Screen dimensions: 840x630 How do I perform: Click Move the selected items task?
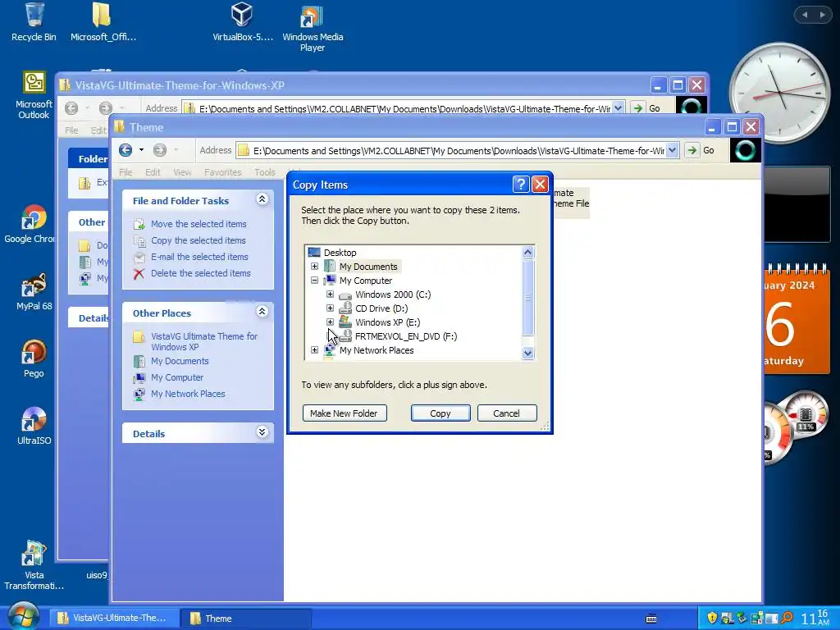199,224
